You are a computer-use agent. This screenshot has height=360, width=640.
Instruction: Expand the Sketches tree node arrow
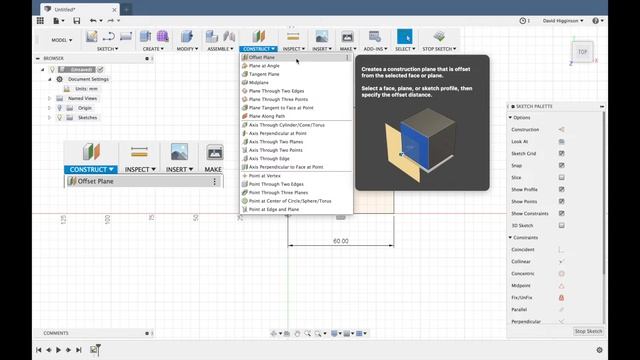coord(49,118)
